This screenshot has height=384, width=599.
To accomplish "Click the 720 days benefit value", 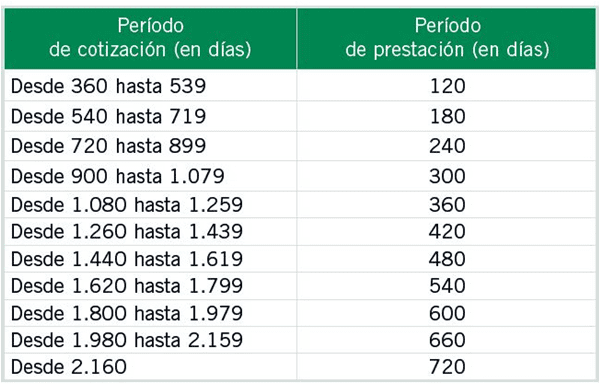I will (x=447, y=367).
